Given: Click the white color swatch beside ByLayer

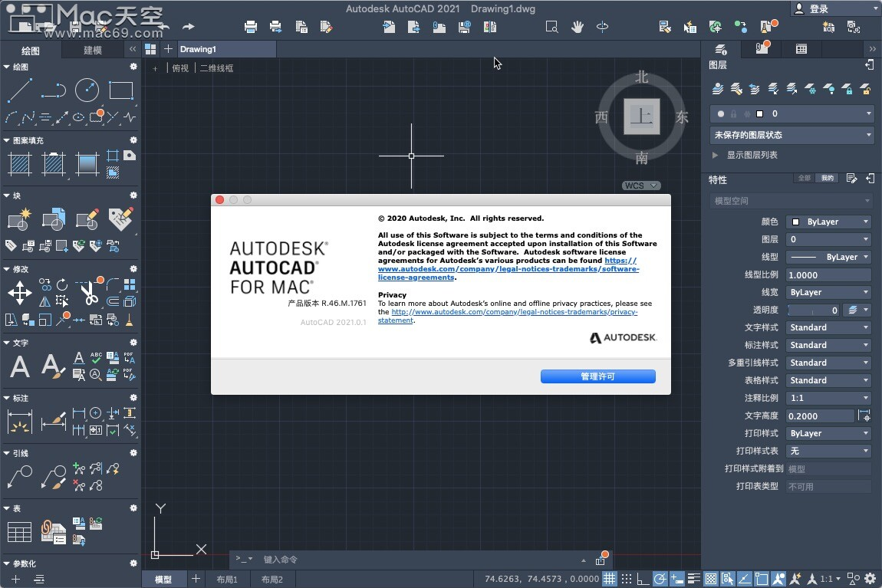Looking at the screenshot, I should point(795,222).
